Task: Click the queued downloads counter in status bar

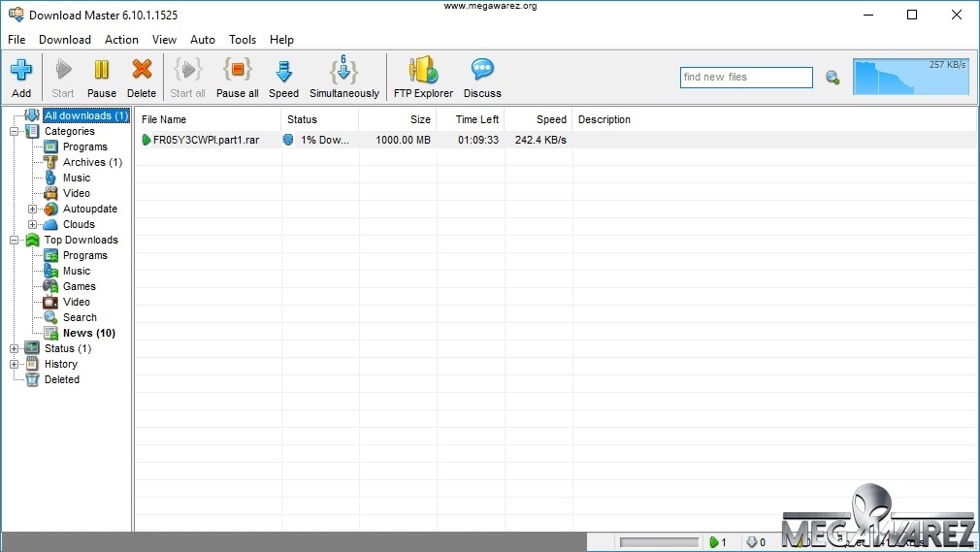Action: coord(756,542)
